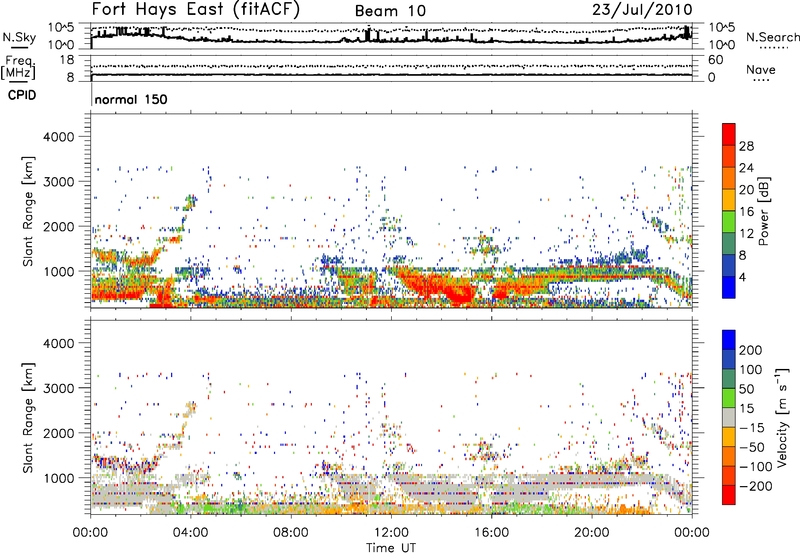Click the "3000" tick of the power panel
Viewport: 800px width, 554px height.
pyautogui.click(x=59, y=182)
